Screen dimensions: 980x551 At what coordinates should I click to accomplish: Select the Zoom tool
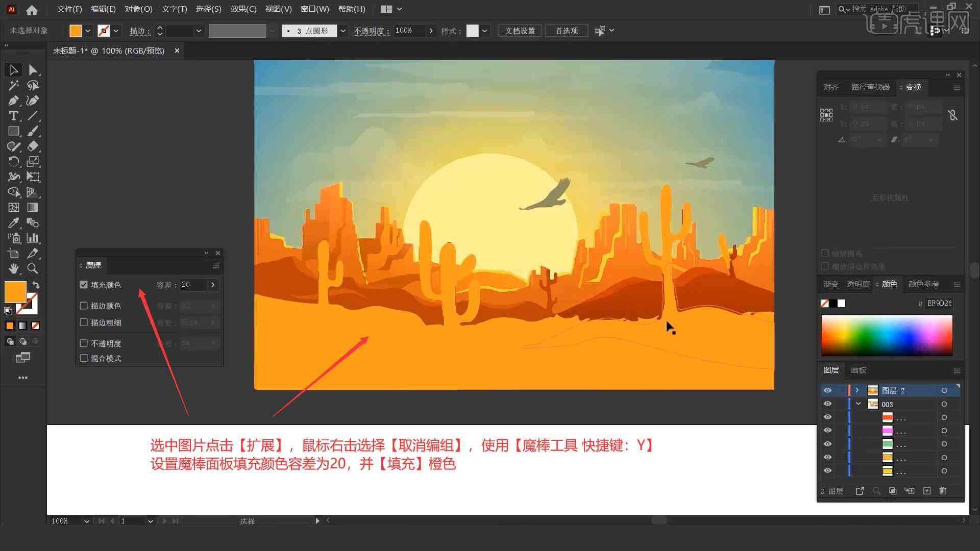click(x=32, y=269)
